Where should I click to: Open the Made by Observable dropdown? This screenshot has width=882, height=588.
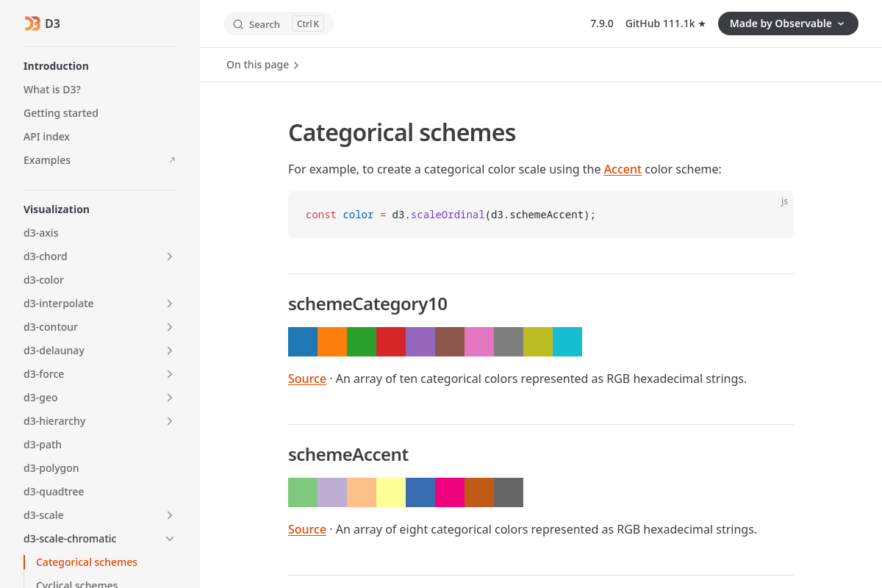787,24
